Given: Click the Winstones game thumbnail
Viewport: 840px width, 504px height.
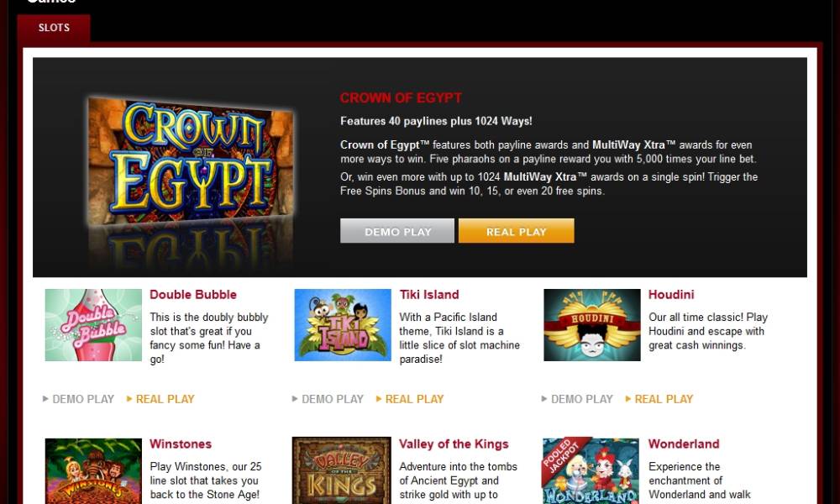Looking at the screenshot, I should tap(93, 470).
